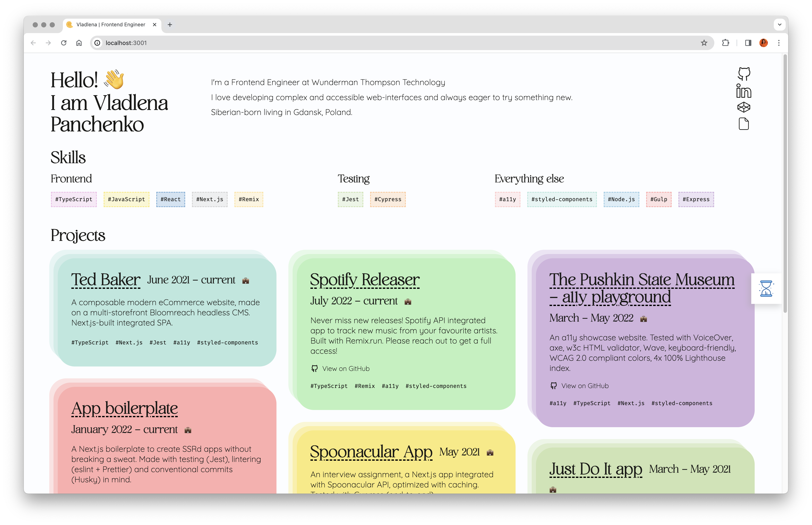Click View on GitHub in Pushkin card
The width and height of the screenshot is (812, 525).
click(x=585, y=386)
